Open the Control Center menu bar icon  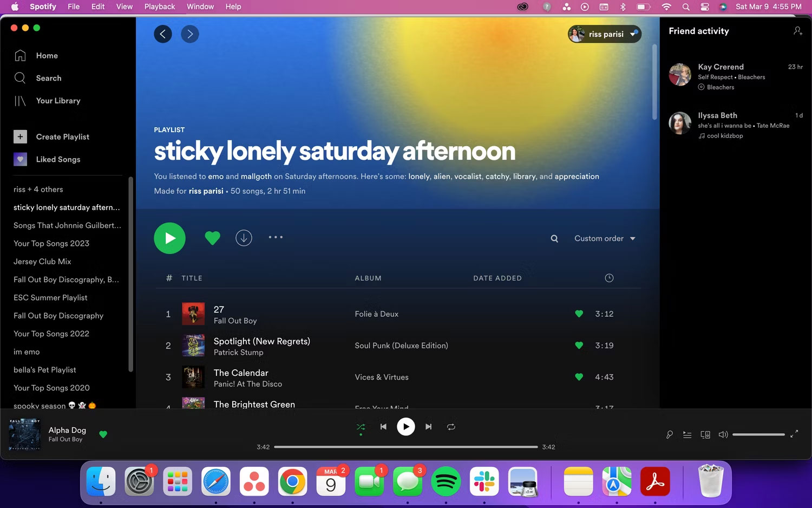point(705,6)
